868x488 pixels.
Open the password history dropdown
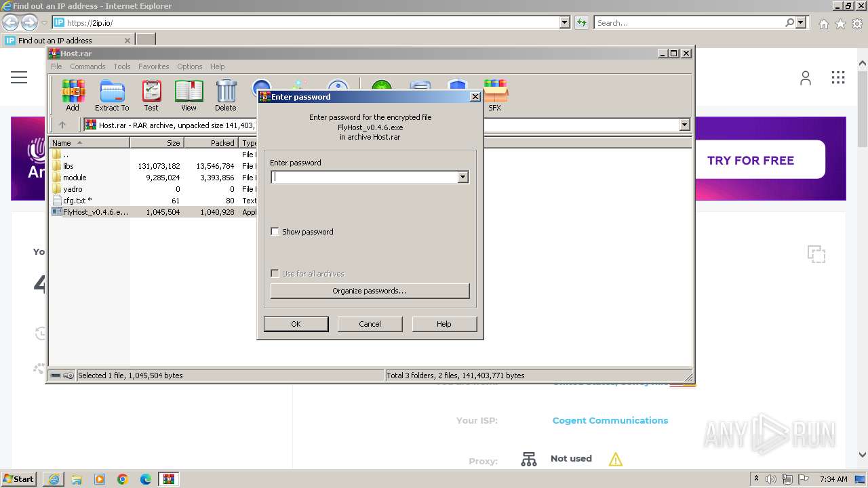(462, 177)
